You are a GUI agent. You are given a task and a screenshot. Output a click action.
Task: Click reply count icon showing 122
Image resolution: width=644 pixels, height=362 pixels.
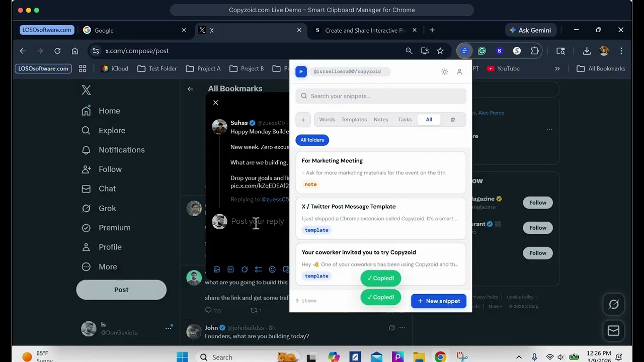pos(208,310)
